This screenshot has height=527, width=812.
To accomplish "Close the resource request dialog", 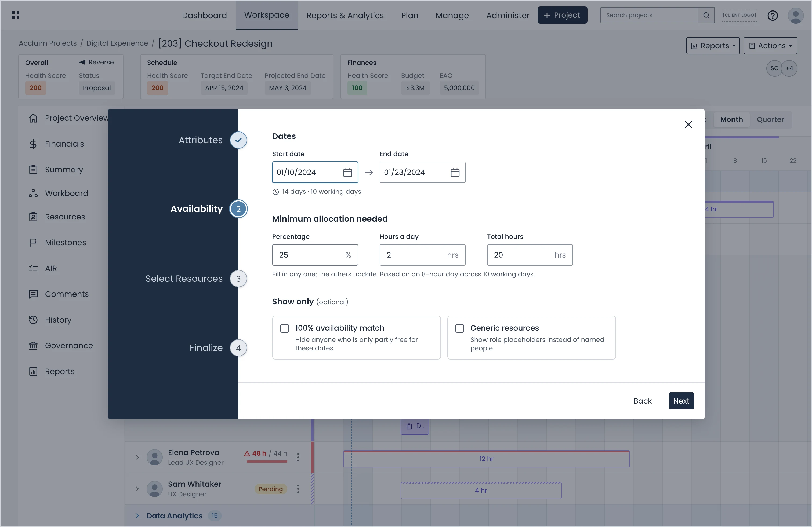I will click(x=688, y=125).
